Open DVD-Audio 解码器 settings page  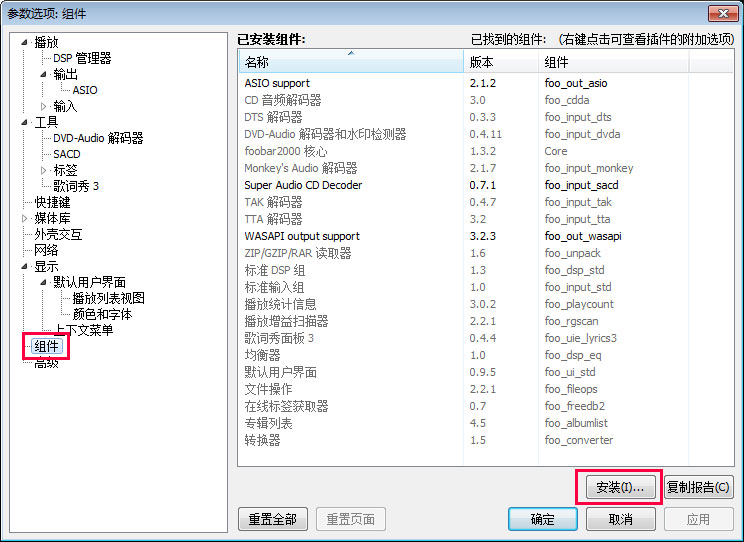coord(98,138)
